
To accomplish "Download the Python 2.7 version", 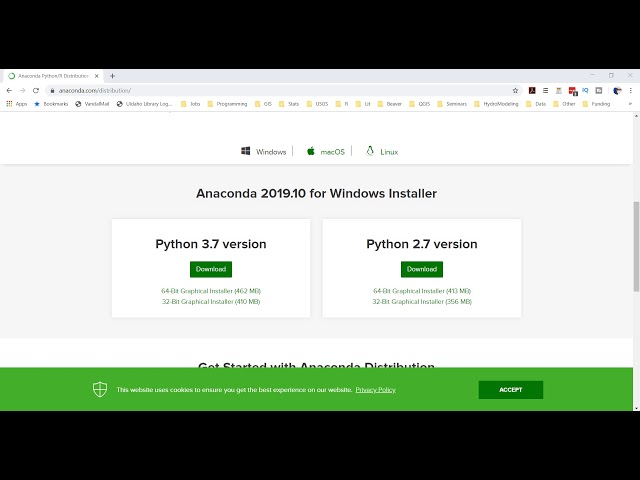I will [x=422, y=269].
